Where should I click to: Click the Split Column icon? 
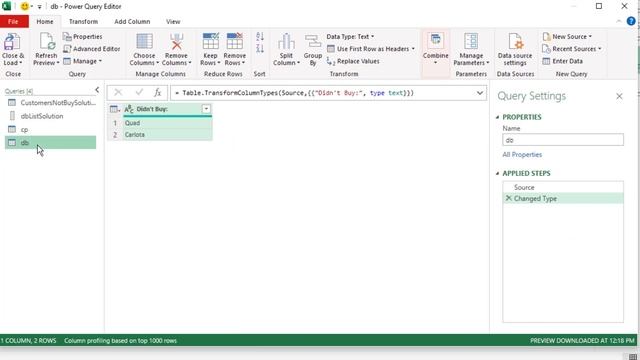[x=286, y=42]
